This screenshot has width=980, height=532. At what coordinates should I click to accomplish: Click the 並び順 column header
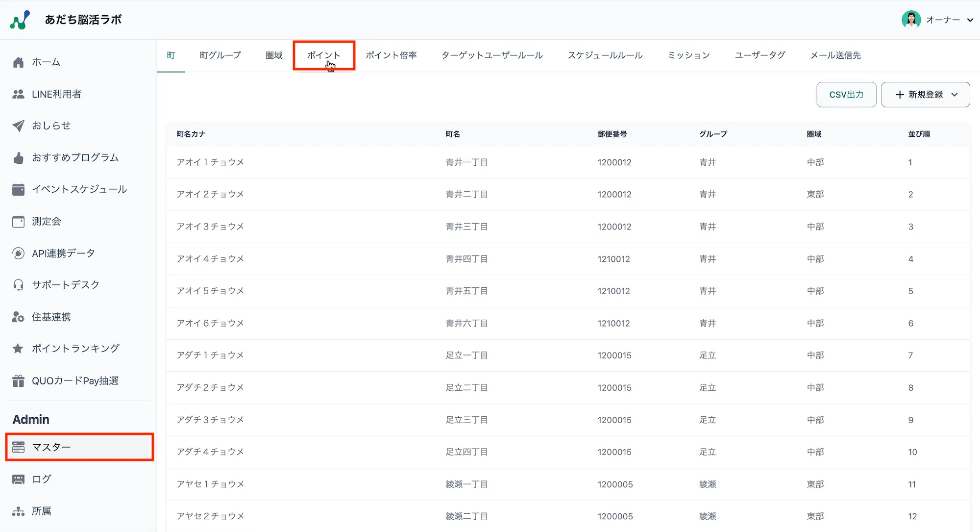(919, 134)
